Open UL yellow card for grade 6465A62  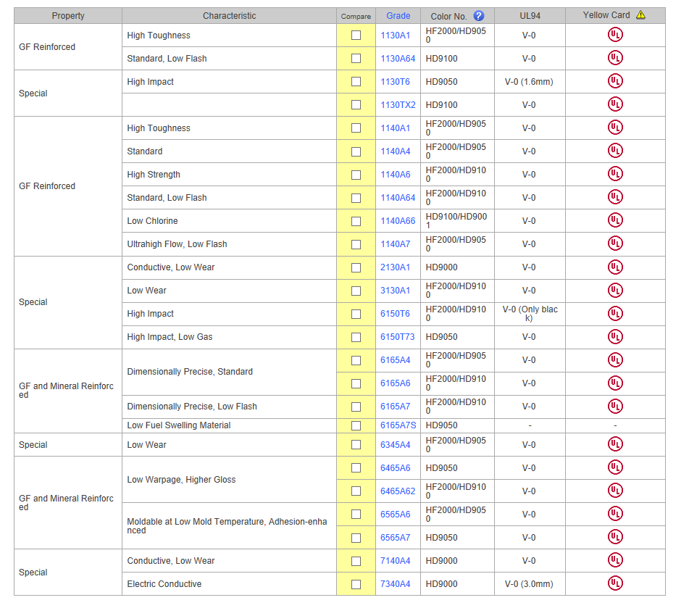point(615,491)
